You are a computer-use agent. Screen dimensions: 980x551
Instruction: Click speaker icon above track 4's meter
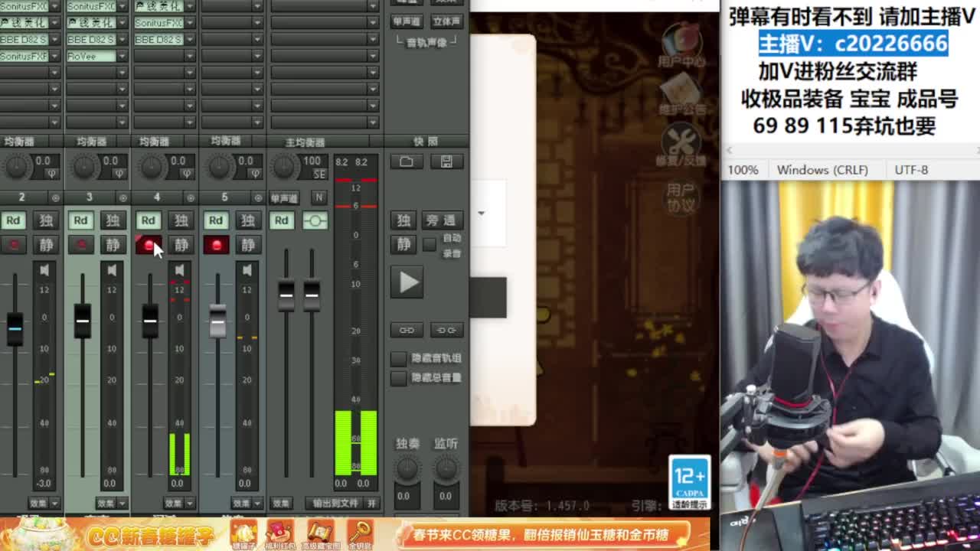pyautogui.click(x=179, y=270)
